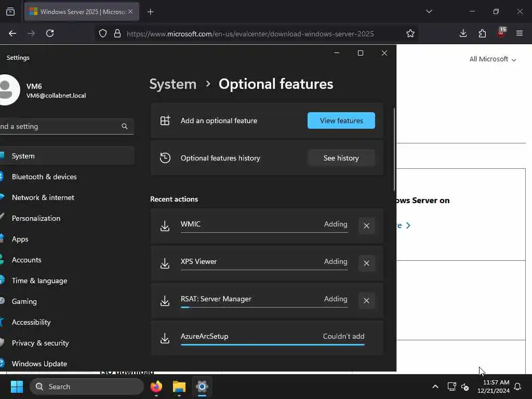The image size is (532, 399).
Task: Click the extension icon with 15 badge
Action: 501,32
